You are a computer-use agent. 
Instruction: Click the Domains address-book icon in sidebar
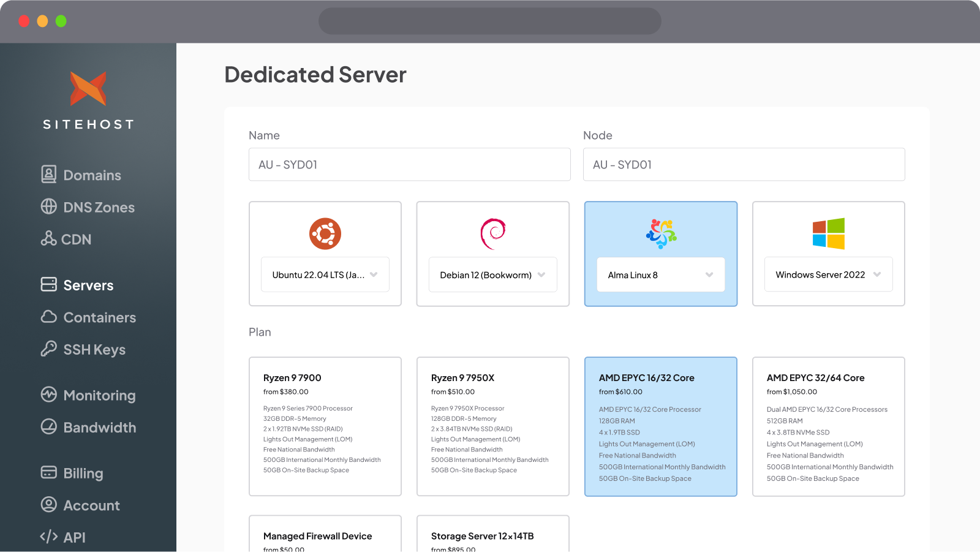48,175
